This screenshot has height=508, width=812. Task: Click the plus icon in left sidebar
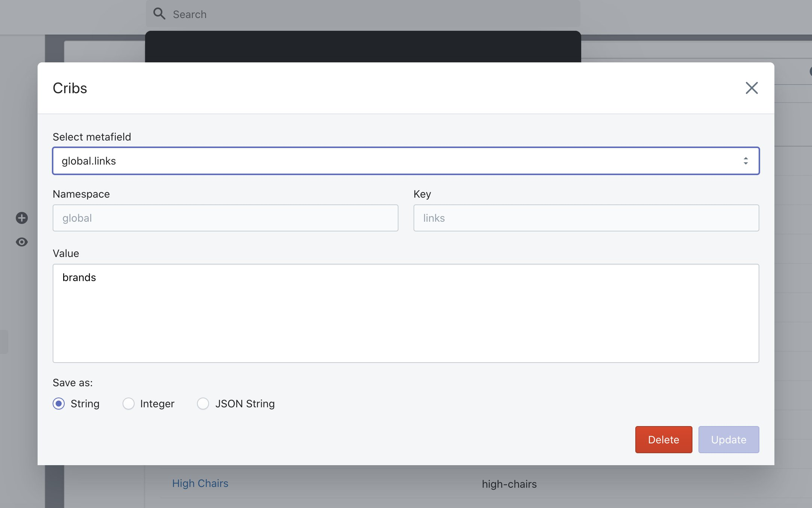(x=22, y=218)
